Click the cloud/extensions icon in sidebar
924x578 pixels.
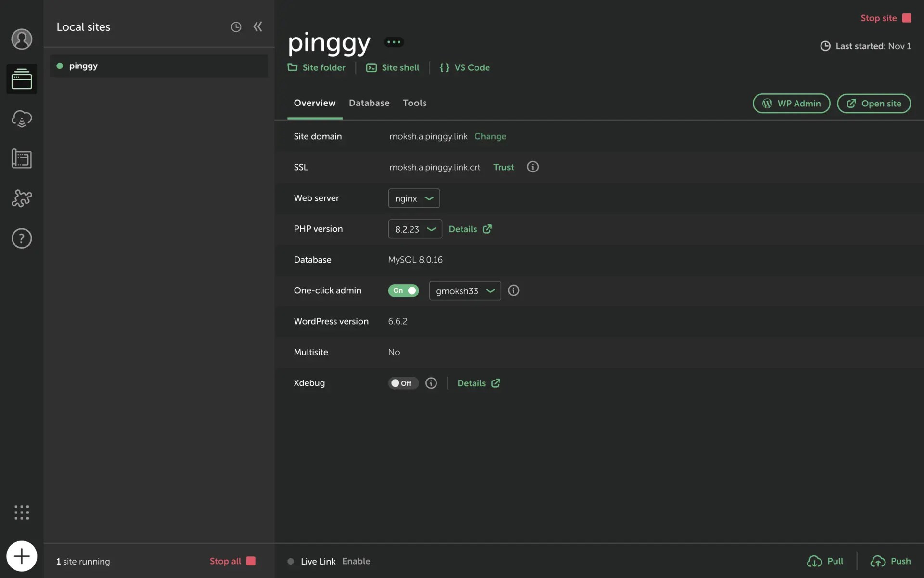[22, 118]
